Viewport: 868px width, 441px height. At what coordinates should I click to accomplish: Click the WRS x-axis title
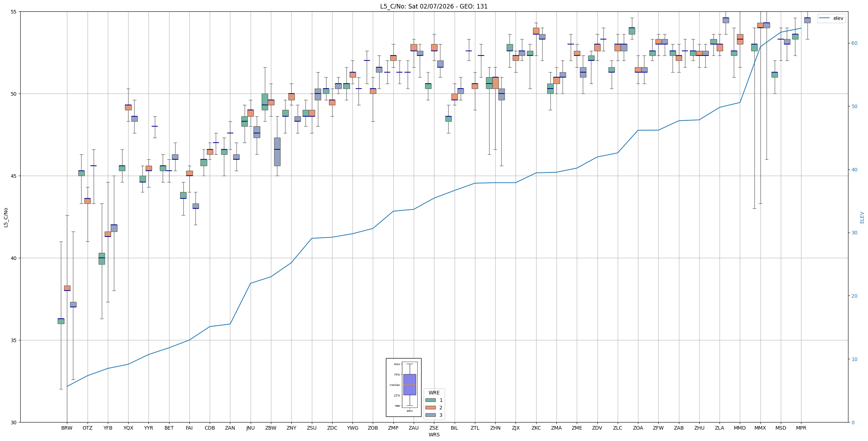point(434,435)
